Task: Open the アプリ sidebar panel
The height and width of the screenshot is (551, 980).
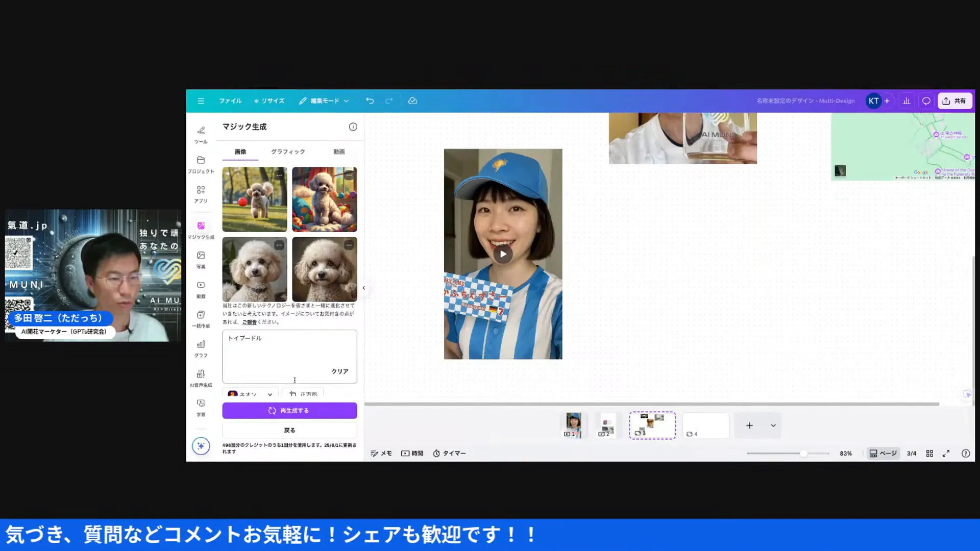Action: (x=201, y=194)
